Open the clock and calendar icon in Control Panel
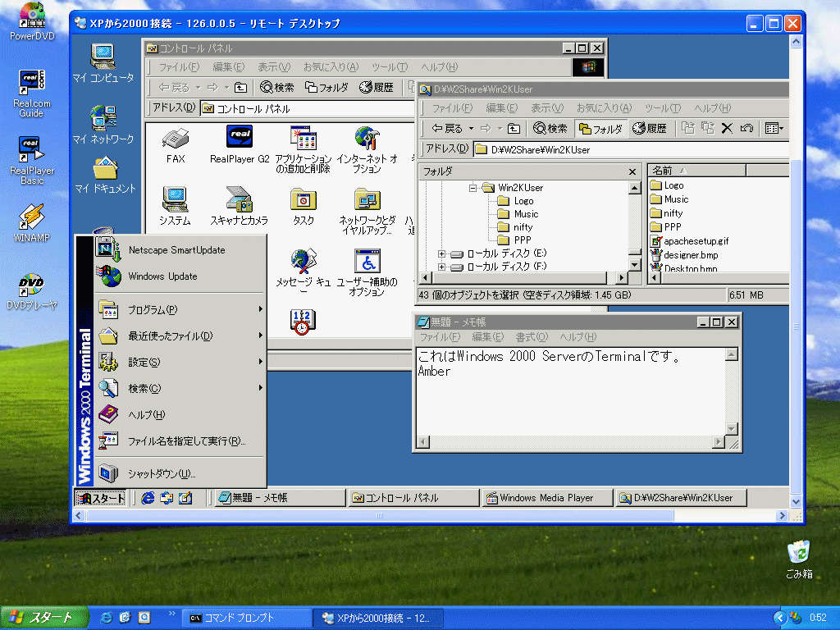Screen dimensions: 840x630 tap(303, 322)
